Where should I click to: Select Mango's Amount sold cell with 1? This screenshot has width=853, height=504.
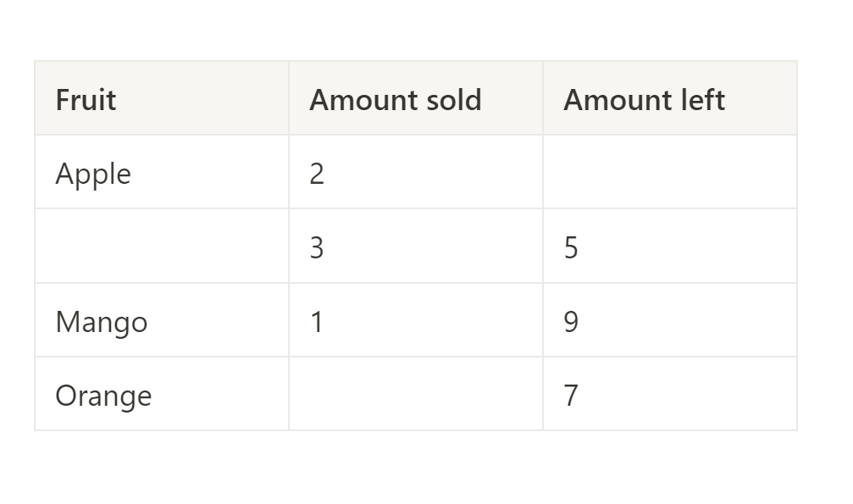point(416,320)
